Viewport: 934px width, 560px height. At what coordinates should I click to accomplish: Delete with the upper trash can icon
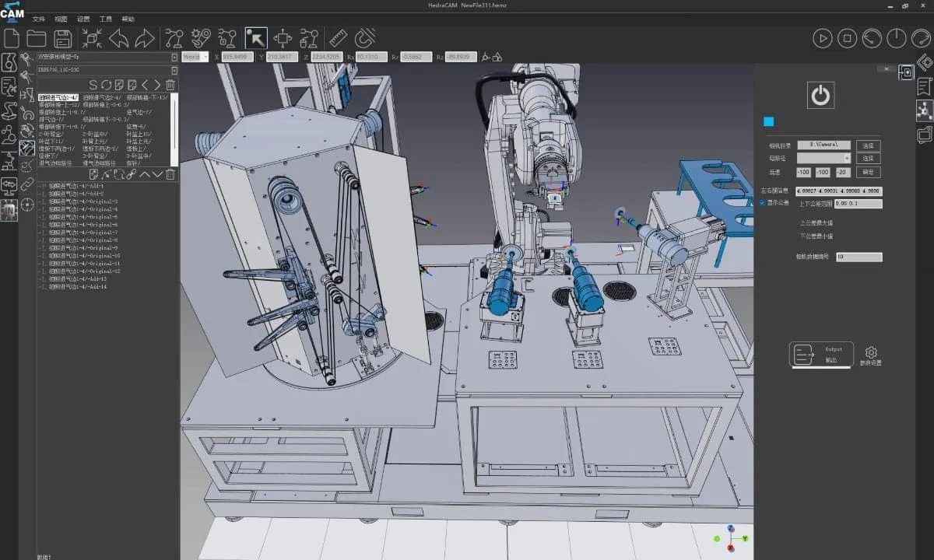170,84
